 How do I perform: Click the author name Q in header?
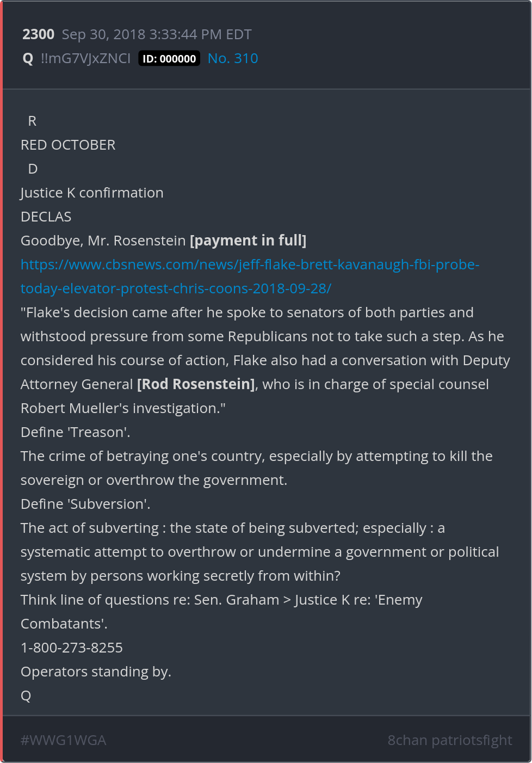[x=28, y=58]
